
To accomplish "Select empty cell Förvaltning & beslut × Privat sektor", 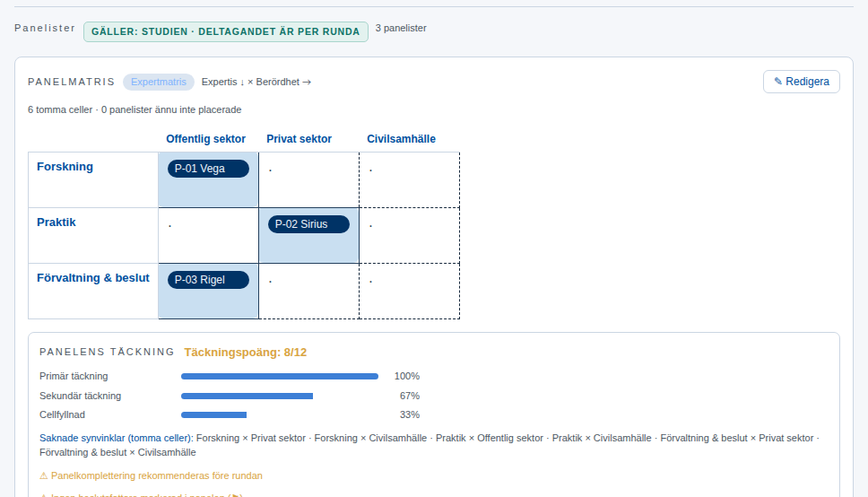I will coord(308,291).
